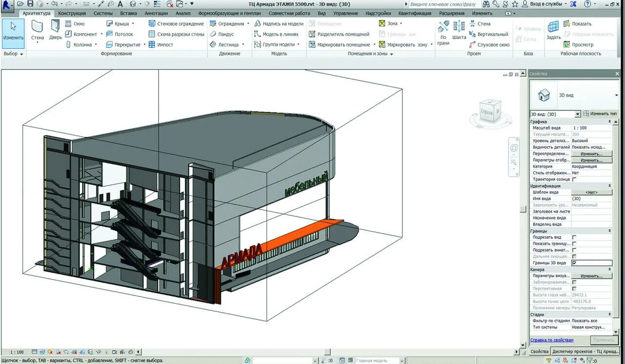Collapse the Камера properties section
Viewport: 625px width, 364px height.
point(609,269)
